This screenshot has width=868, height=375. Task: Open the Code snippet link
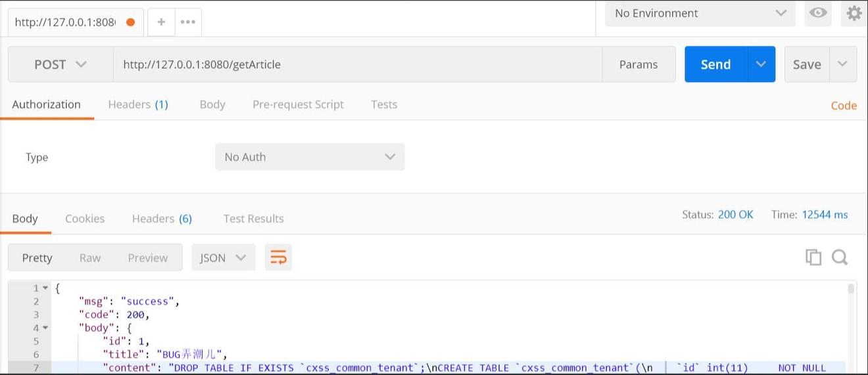pos(844,106)
